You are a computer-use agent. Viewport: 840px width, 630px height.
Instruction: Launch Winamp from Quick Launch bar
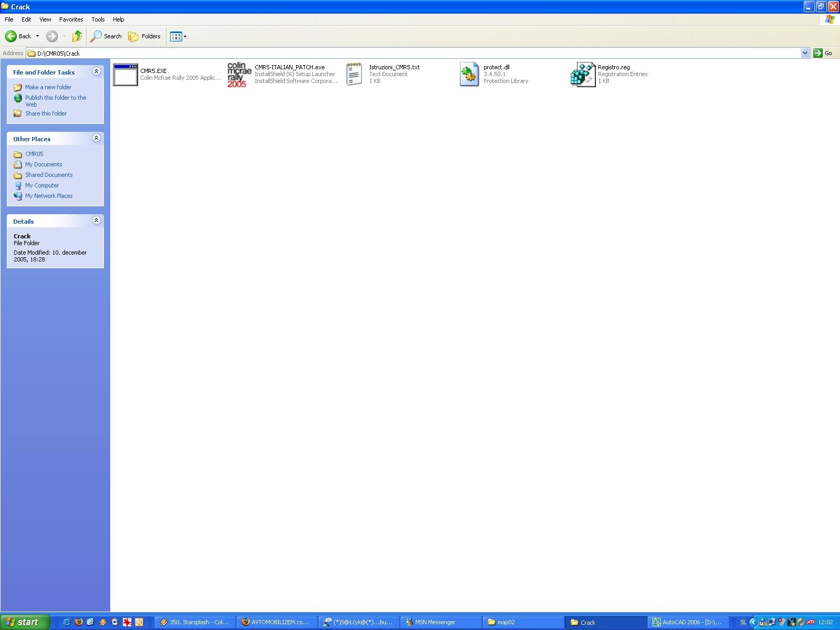click(x=103, y=622)
